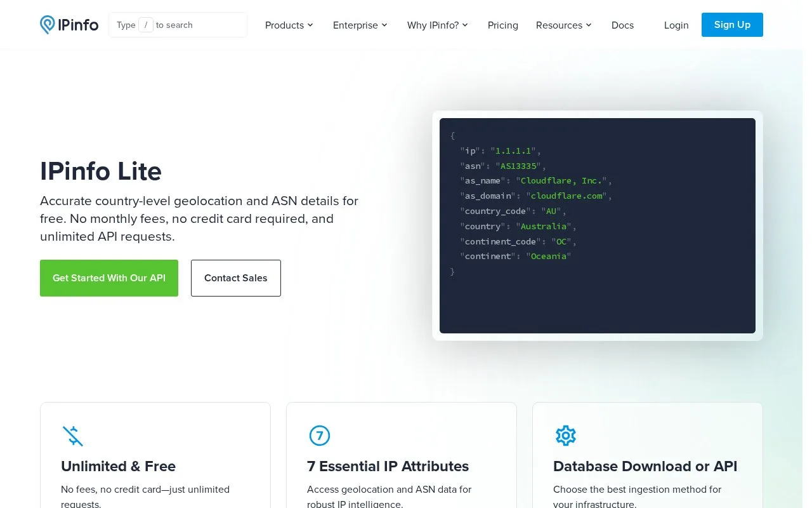The height and width of the screenshot is (508, 812).
Task: Click the country_code key in JSON
Action: (495, 211)
